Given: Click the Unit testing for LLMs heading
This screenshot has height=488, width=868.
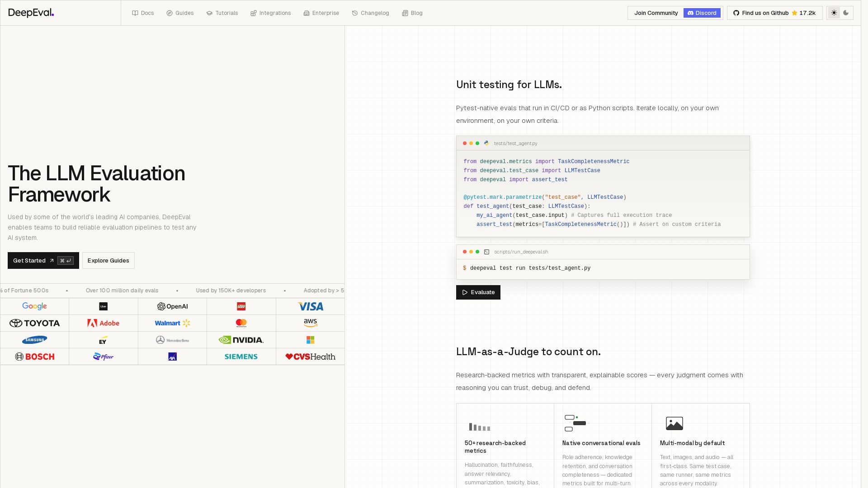Looking at the screenshot, I should point(509,84).
